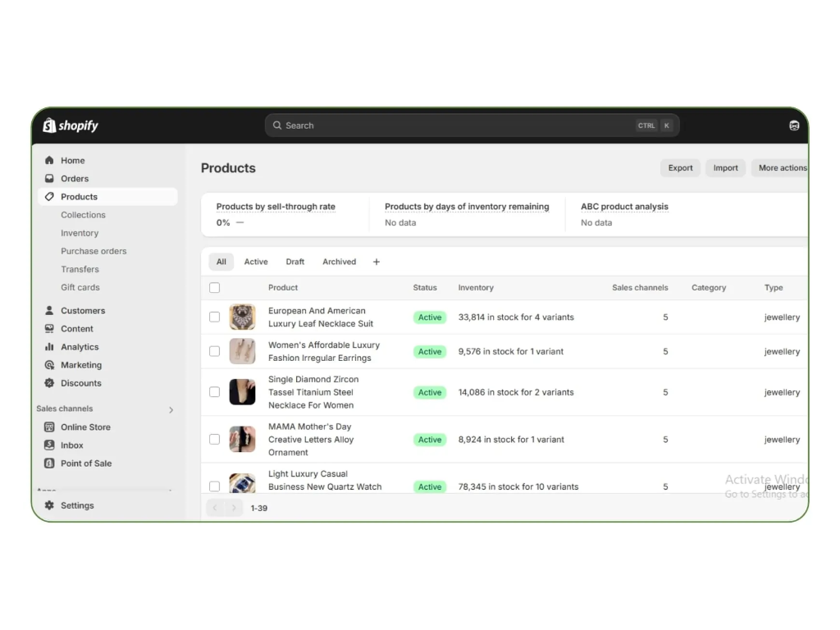The width and height of the screenshot is (840, 630).
Task: Click the Customers person icon
Action: click(x=49, y=310)
